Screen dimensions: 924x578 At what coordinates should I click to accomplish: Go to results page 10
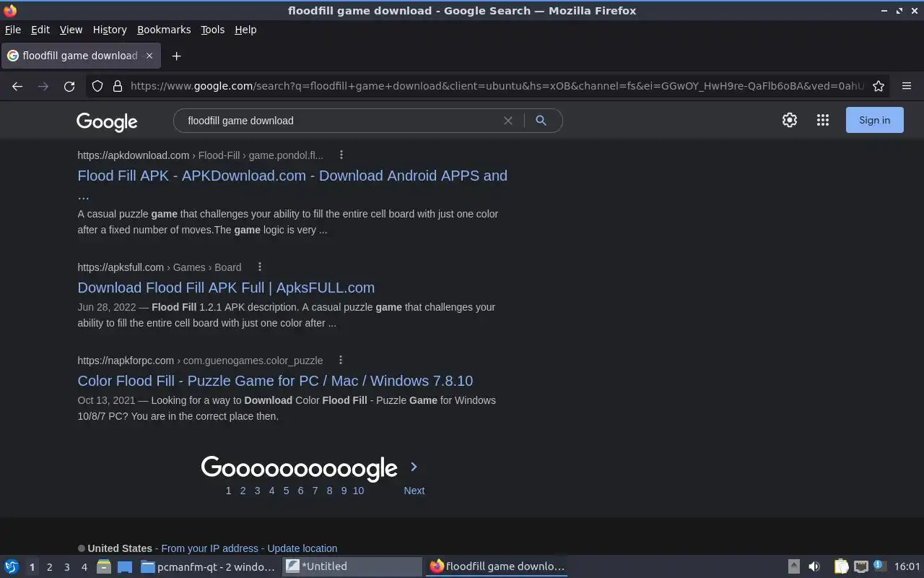click(x=358, y=491)
